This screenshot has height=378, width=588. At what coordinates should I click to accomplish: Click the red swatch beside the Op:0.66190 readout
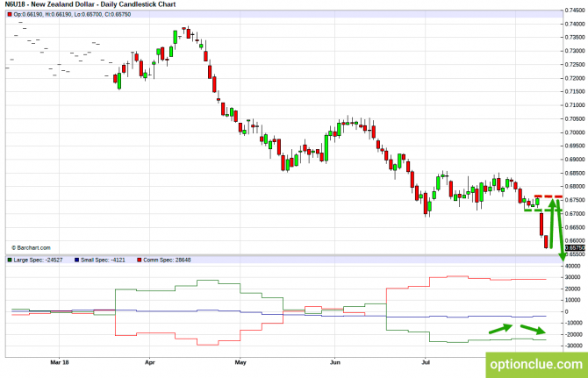10,15
